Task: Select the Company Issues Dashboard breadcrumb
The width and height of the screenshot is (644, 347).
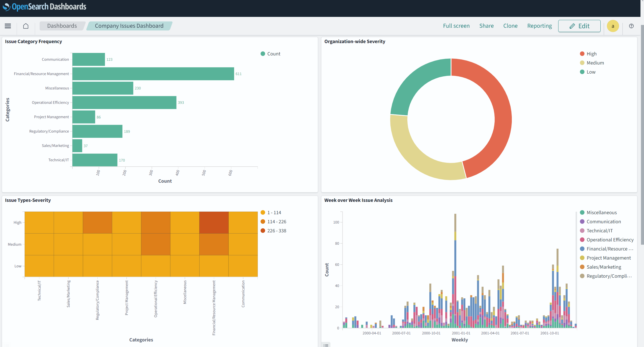Action: click(129, 26)
